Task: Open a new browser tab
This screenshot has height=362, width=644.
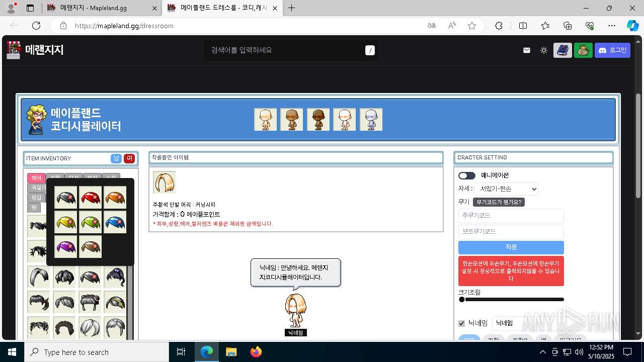Action: tap(292, 8)
